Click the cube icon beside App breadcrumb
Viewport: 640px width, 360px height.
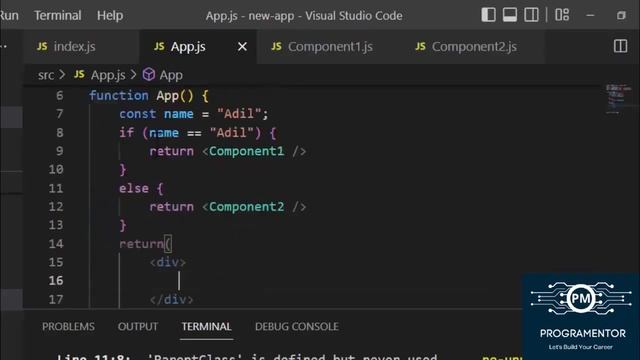[149, 75]
